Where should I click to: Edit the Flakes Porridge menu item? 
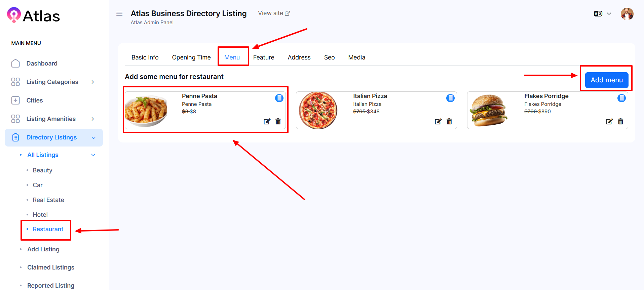pyautogui.click(x=609, y=122)
